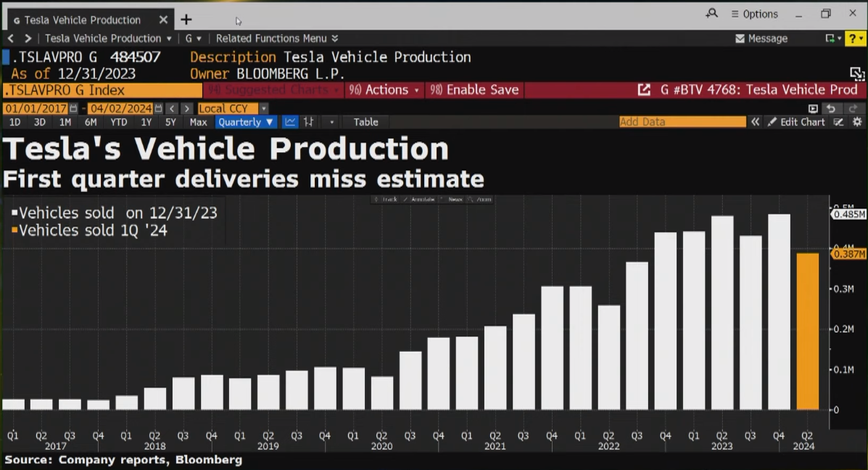Click the pop-out window icon at right
The width and height of the screenshot is (868, 470).
pos(856,74)
